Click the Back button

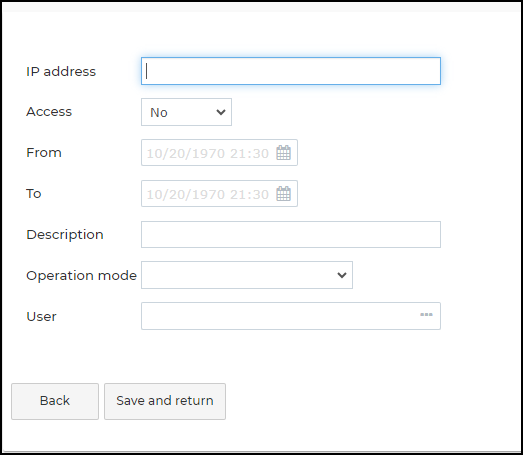pyautogui.click(x=55, y=401)
